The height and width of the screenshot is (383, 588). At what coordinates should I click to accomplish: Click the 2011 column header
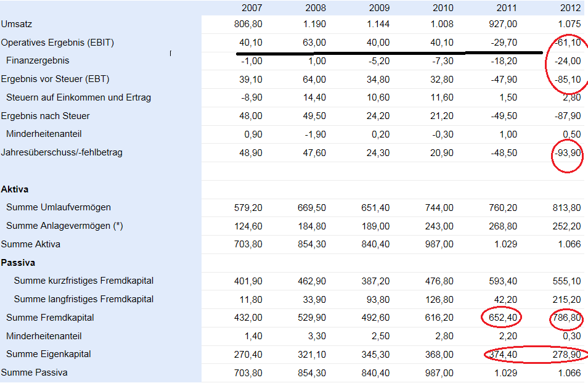(507, 8)
